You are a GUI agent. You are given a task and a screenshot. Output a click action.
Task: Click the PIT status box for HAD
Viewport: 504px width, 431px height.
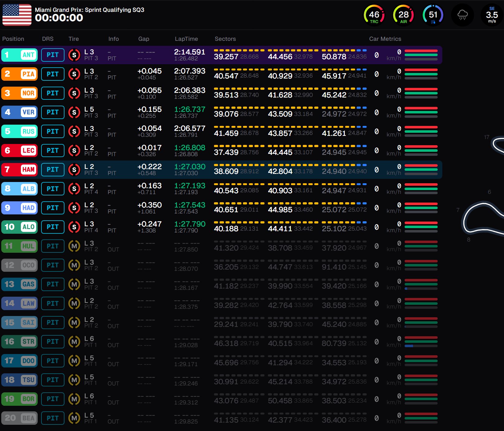point(53,208)
